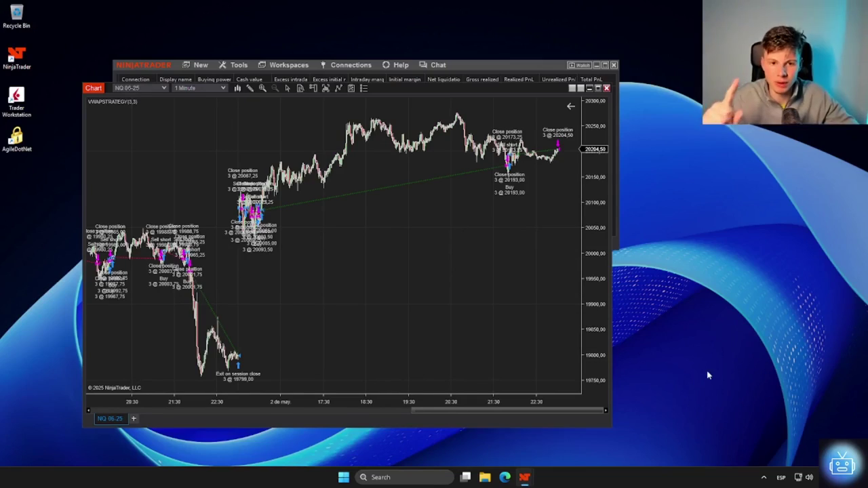Viewport: 868px width, 488px height.
Task: Open the New menu in NinjaTrader
Action: (x=195, y=65)
